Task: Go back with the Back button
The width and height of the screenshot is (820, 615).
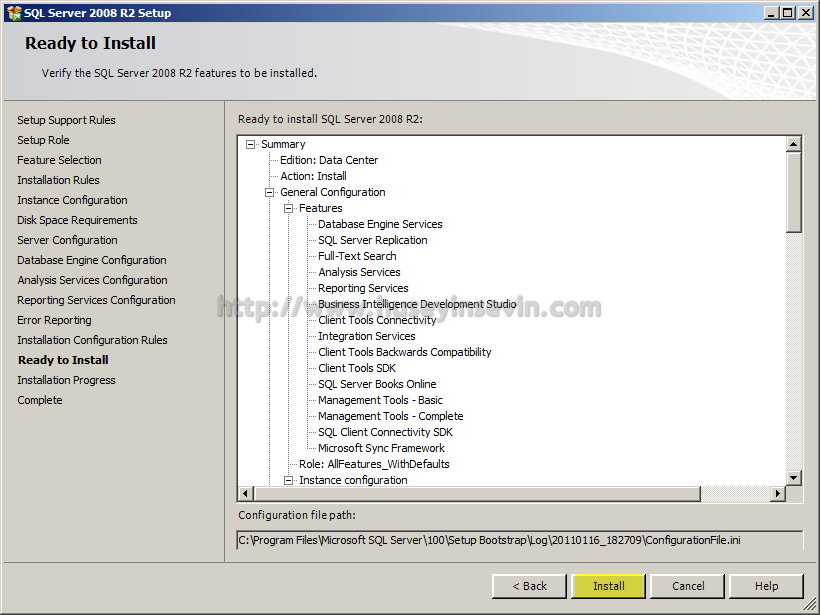Action: coord(529,586)
